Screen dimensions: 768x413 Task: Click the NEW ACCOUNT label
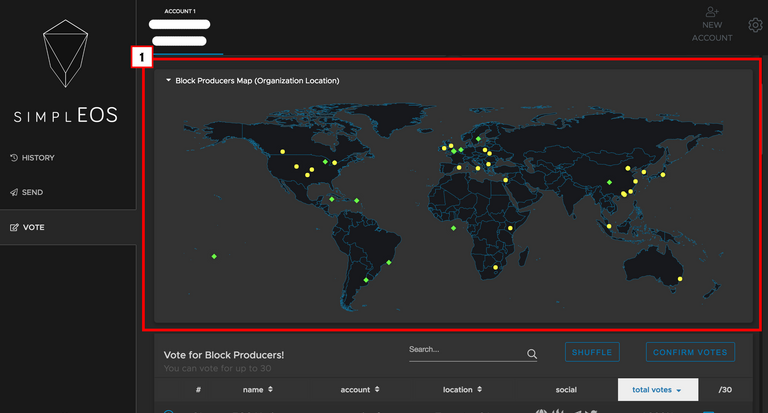pos(712,31)
